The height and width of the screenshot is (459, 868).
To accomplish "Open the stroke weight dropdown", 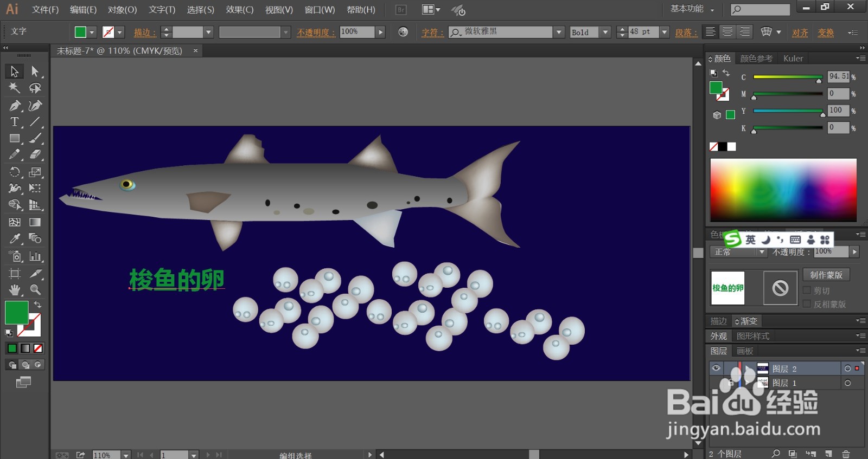I will click(x=208, y=33).
